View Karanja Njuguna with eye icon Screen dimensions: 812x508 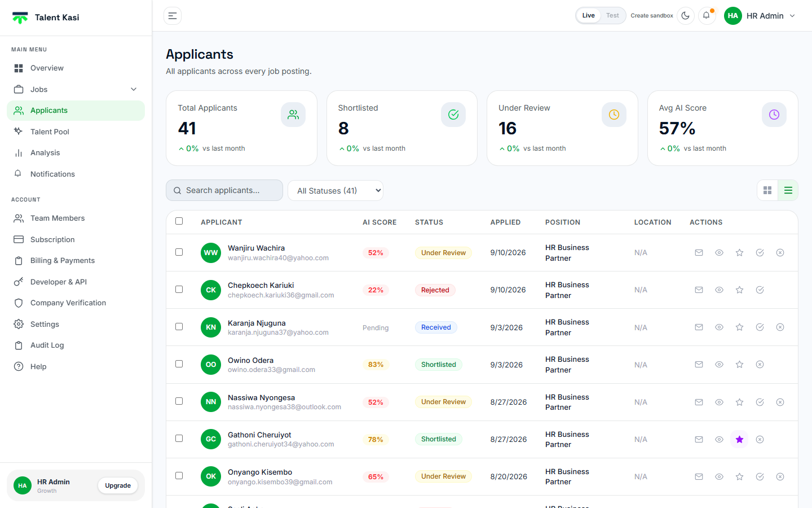tap(719, 327)
